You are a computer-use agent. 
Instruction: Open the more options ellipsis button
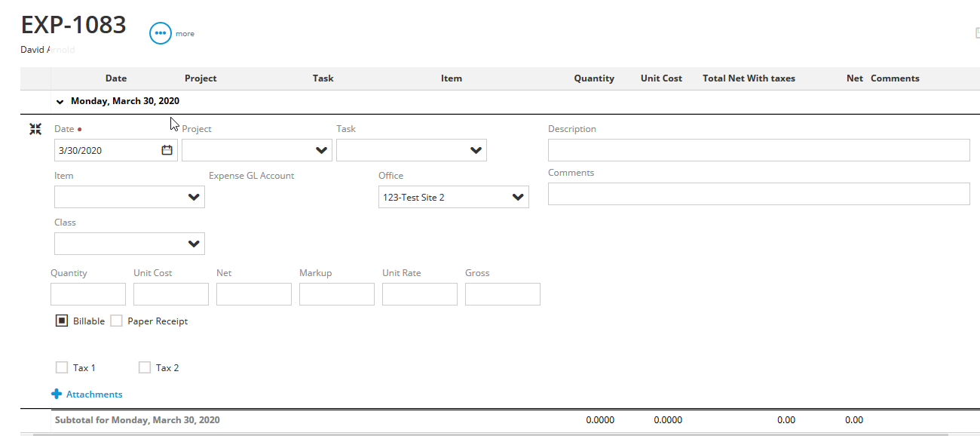click(x=161, y=33)
